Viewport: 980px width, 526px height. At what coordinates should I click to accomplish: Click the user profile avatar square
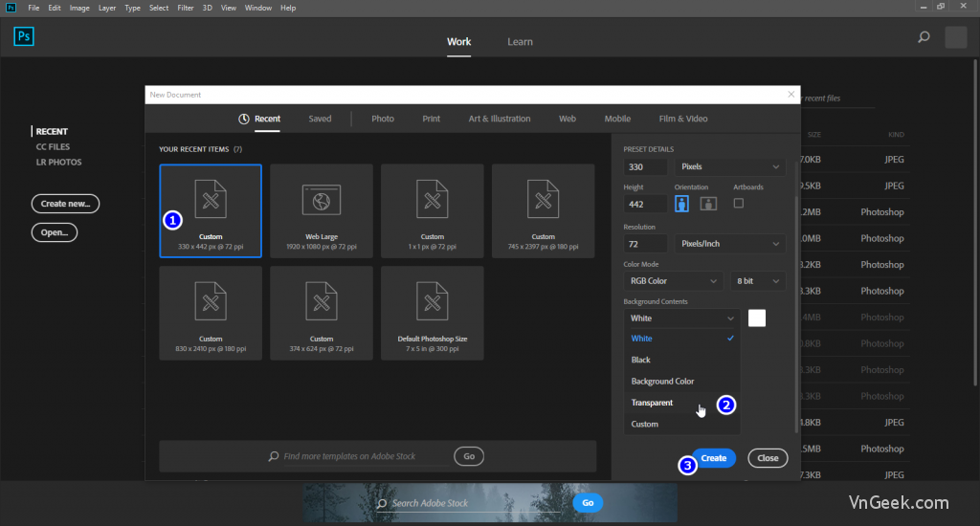coord(956,37)
